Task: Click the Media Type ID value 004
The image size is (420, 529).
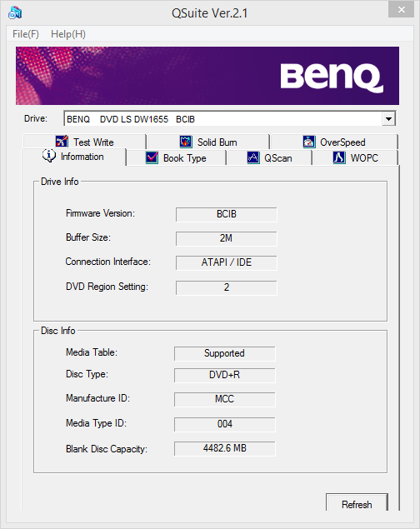Action: [x=225, y=424]
